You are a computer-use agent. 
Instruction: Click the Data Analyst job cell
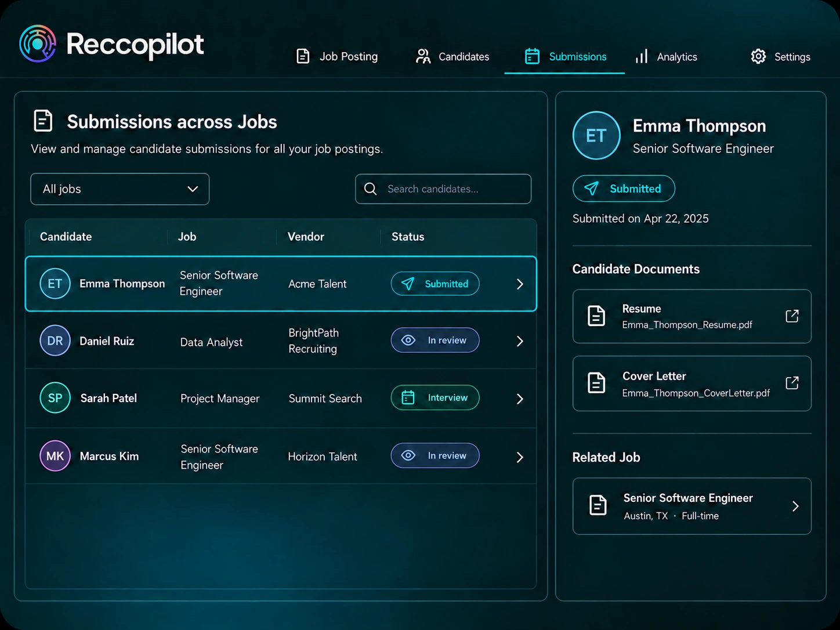[211, 342]
